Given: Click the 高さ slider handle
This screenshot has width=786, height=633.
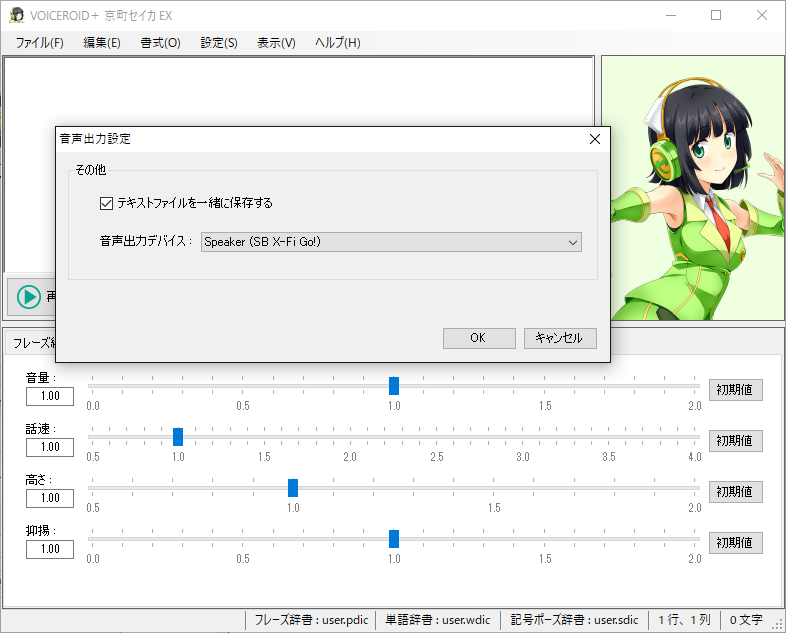Looking at the screenshot, I should [x=293, y=488].
